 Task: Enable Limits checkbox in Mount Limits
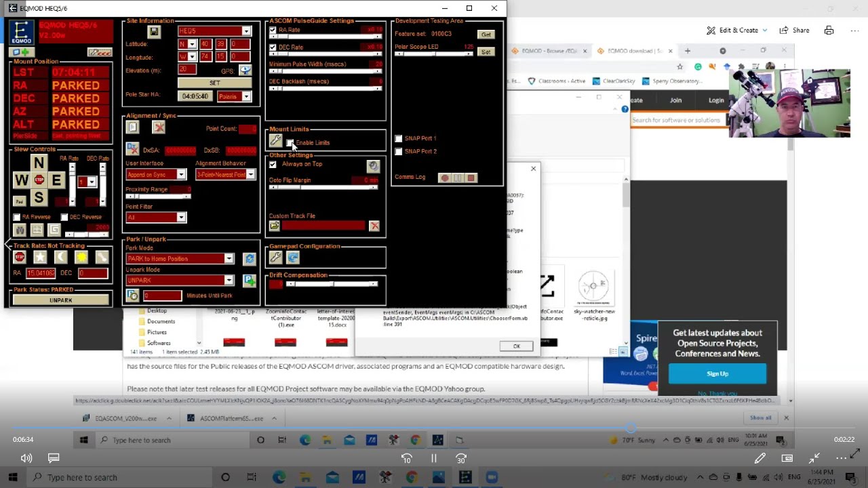tap(290, 142)
